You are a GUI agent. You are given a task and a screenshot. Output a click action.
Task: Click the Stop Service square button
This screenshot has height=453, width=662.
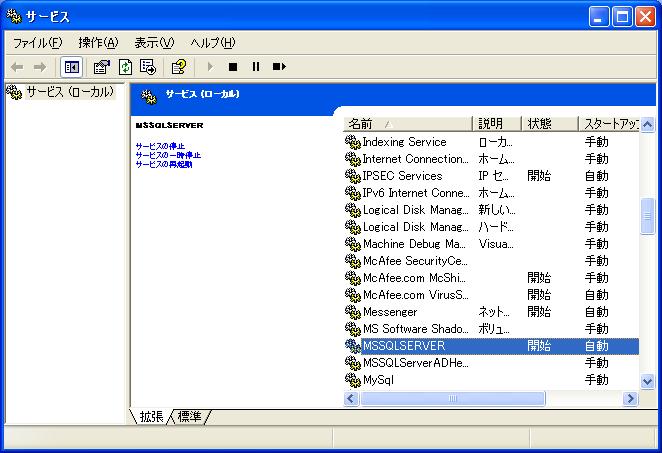click(233, 67)
